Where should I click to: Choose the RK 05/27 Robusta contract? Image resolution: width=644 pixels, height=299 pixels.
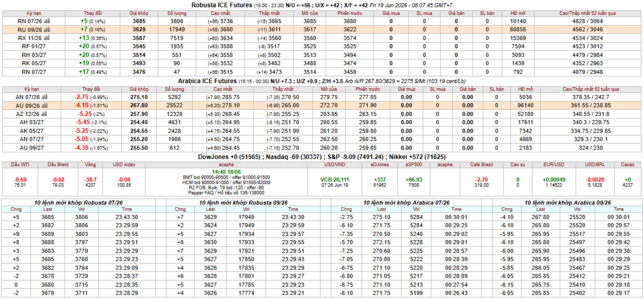[34, 63]
